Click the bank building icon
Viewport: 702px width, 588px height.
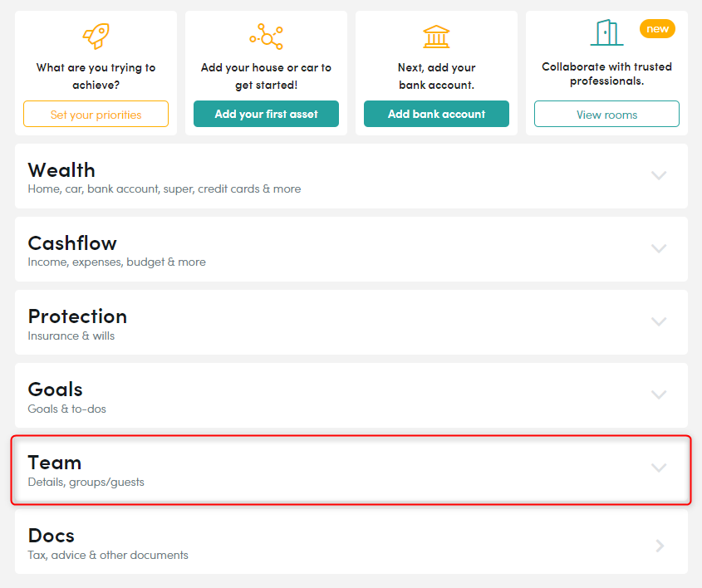click(x=436, y=37)
